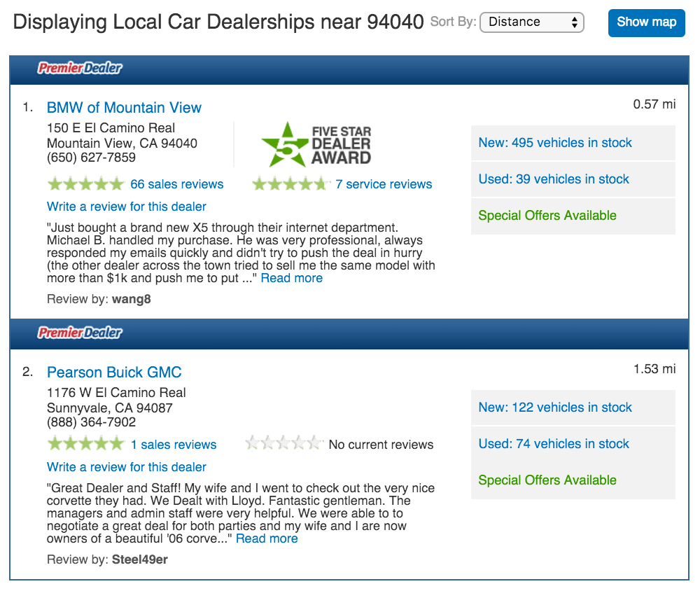Click Pearson sales review star rating
The height and width of the screenshot is (591, 700).
(x=85, y=444)
